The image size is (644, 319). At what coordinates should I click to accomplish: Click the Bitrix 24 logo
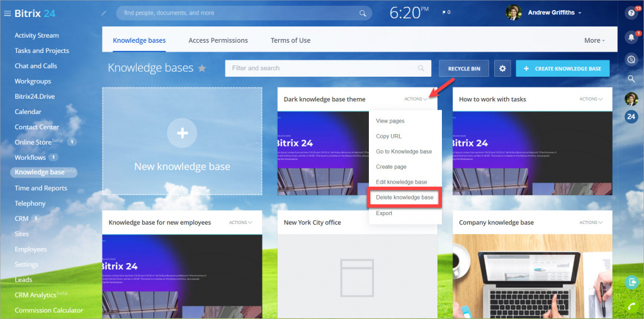point(35,13)
